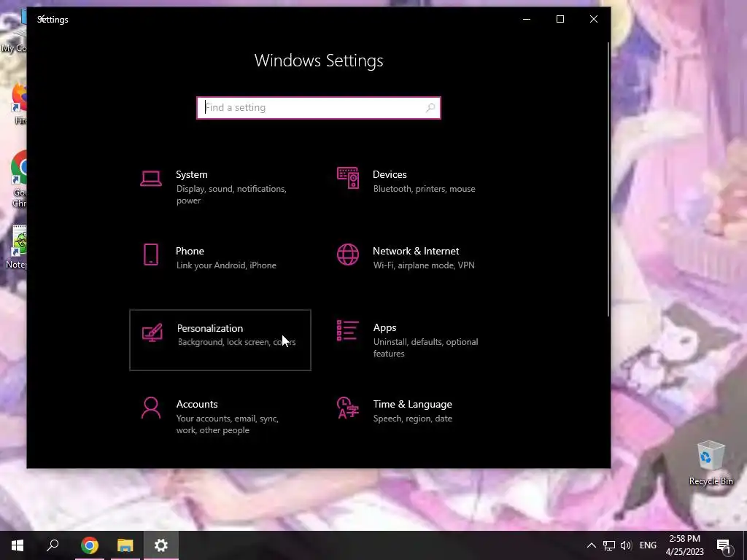Open the Devices settings title
747x560 pixels.
[x=390, y=174]
